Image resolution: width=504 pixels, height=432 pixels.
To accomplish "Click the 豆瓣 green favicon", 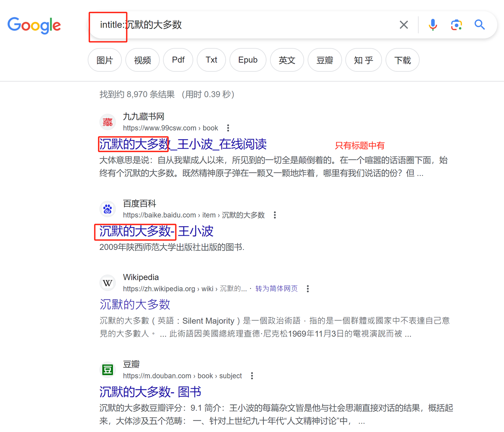I will pos(107,370).
